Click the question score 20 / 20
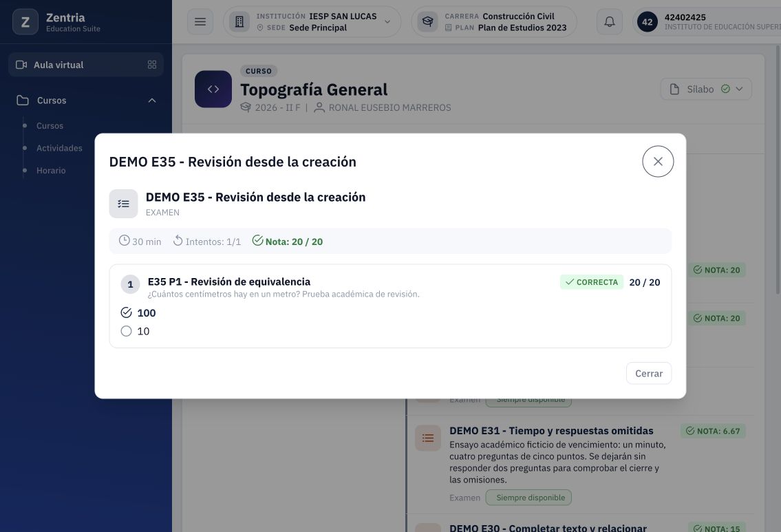This screenshot has height=532, width=781. coord(645,282)
